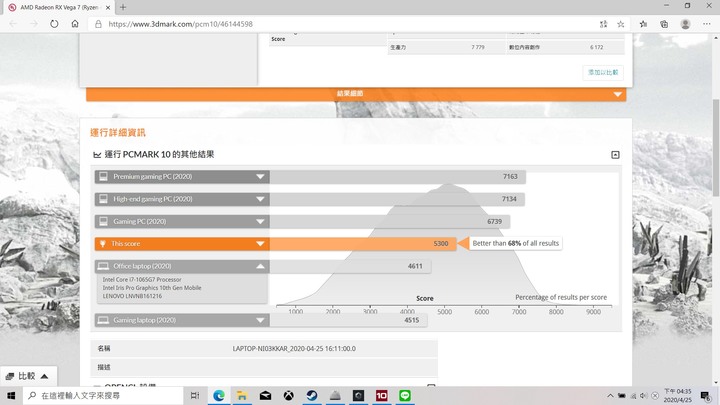Open File Explorer from taskbar
Image resolution: width=720 pixels, height=405 pixels.
point(242,395)
